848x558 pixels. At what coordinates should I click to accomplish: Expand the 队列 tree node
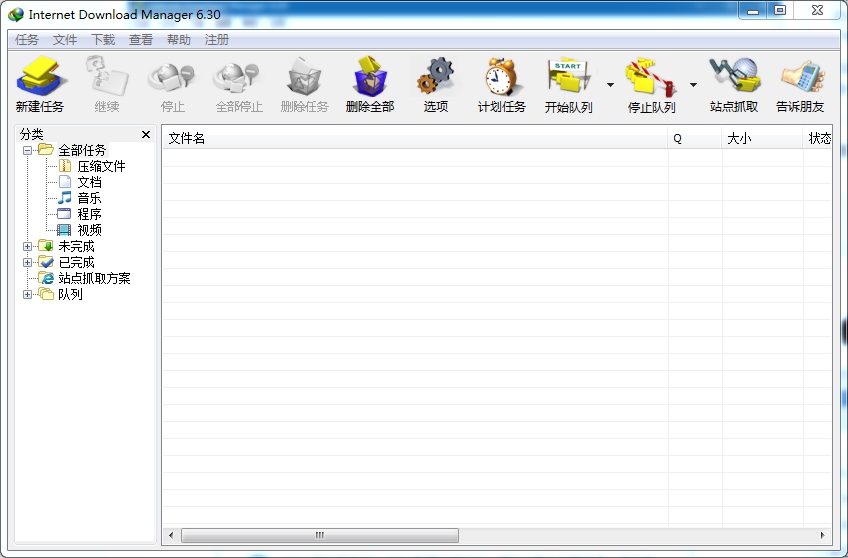coord(28,294)
